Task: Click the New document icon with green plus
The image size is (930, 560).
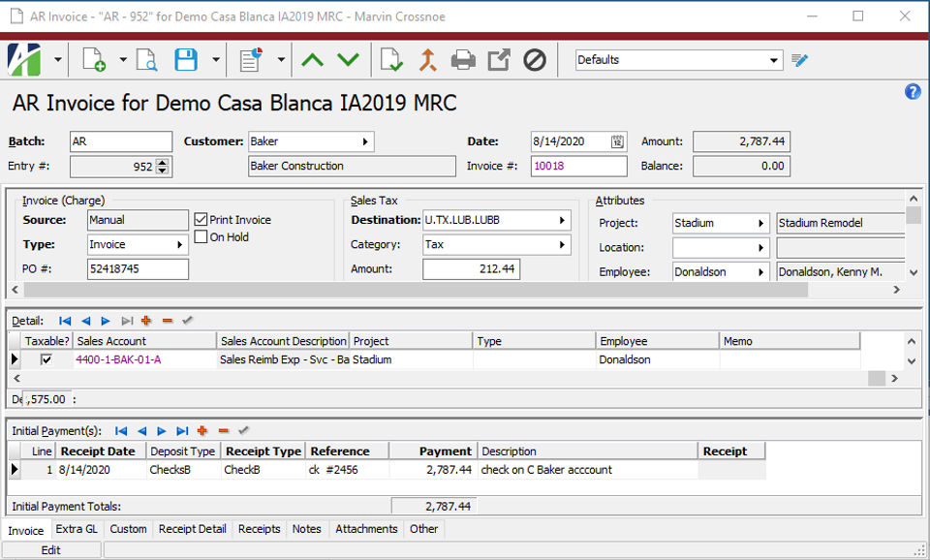Action: click(94, 60)
